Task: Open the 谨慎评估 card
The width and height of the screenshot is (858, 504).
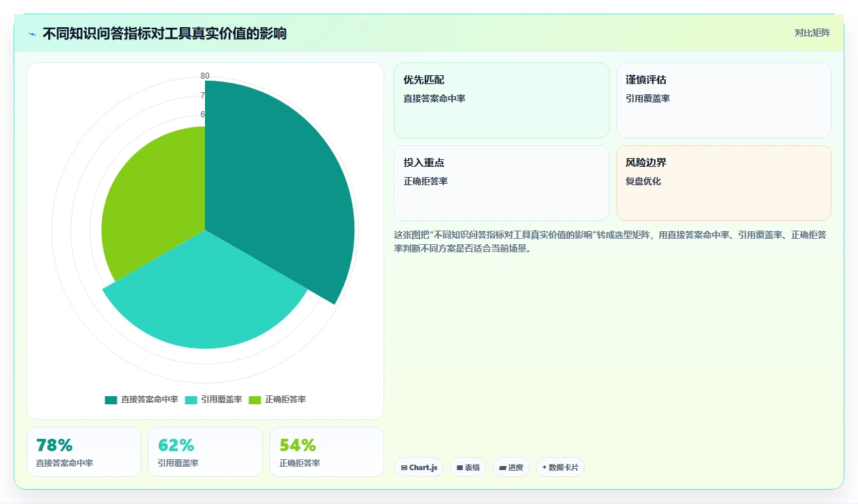Action: (724, 100)
